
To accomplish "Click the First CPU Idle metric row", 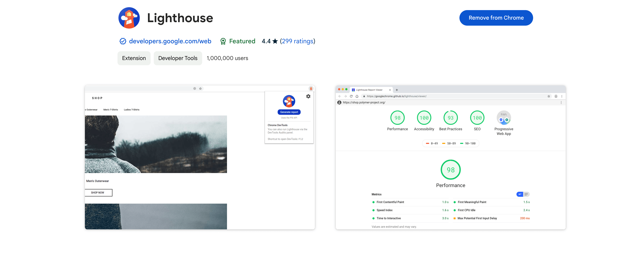I will (x=491, y=210).
